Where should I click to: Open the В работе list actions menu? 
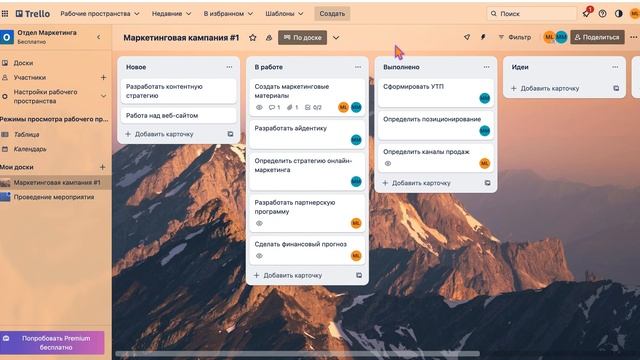pyautogui.click(x=358, y=67)
